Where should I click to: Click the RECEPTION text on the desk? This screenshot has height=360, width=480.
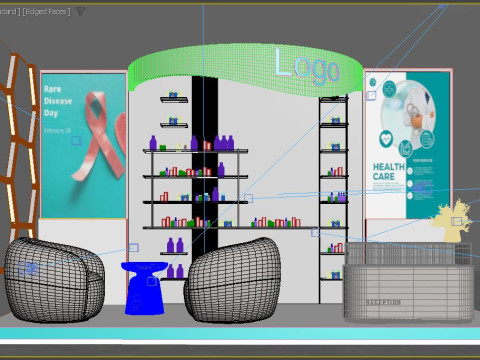[383, 302]
